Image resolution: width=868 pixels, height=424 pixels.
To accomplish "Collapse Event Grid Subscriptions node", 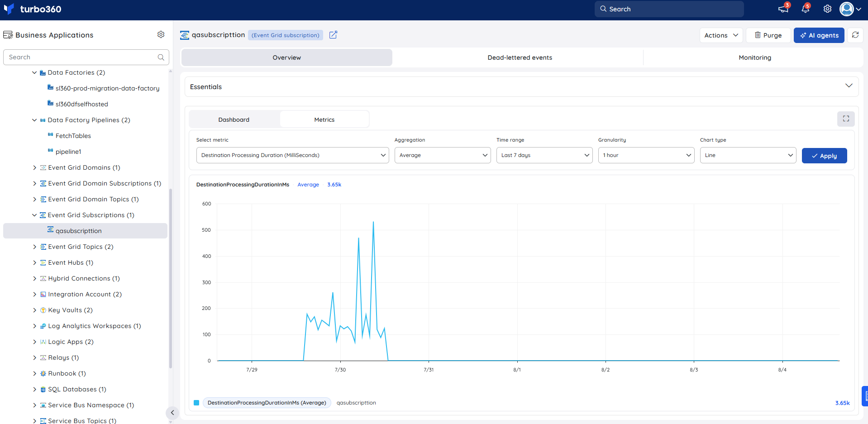I will (34, 215).
